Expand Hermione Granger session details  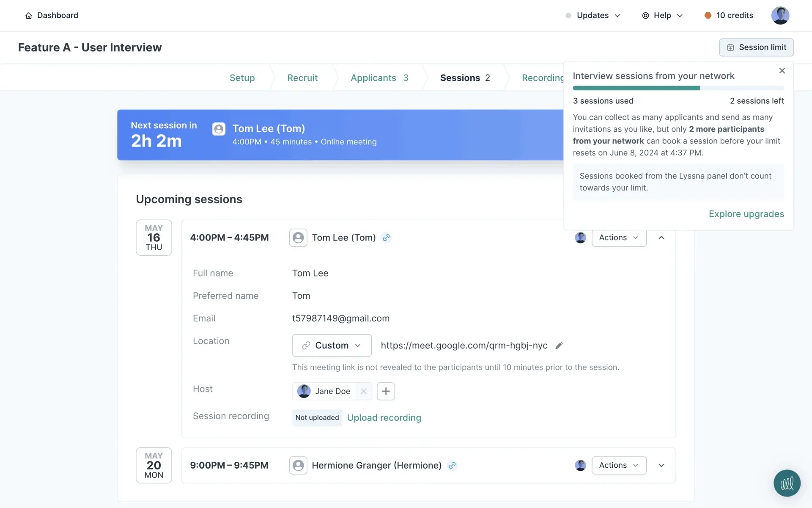click(661, 465)
